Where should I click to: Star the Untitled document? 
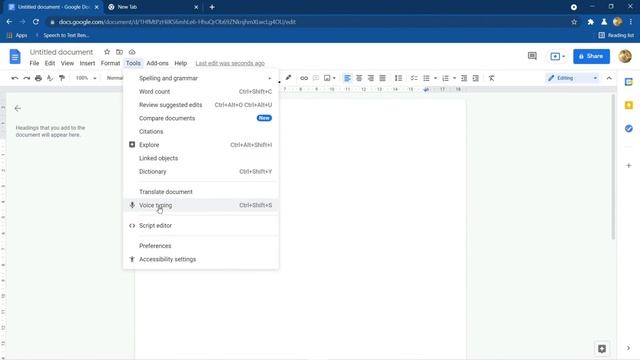click(x=107, y=52)
